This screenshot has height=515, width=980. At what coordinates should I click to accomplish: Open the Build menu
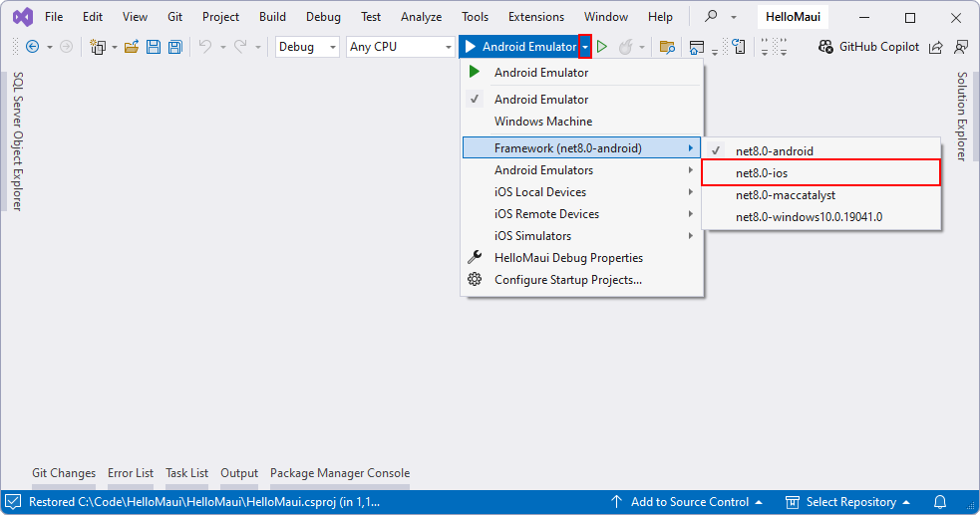coord(272,17)
